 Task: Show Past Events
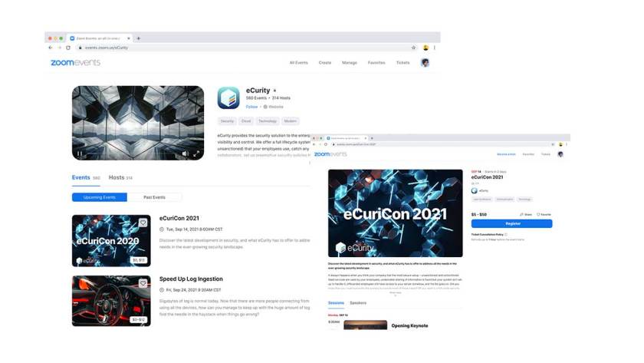pos(154,197)
